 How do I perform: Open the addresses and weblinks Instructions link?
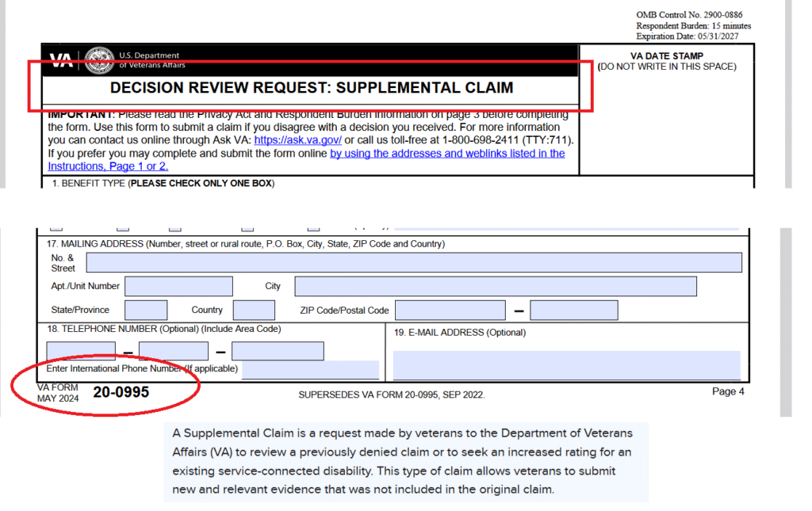[x=447, y=153]
